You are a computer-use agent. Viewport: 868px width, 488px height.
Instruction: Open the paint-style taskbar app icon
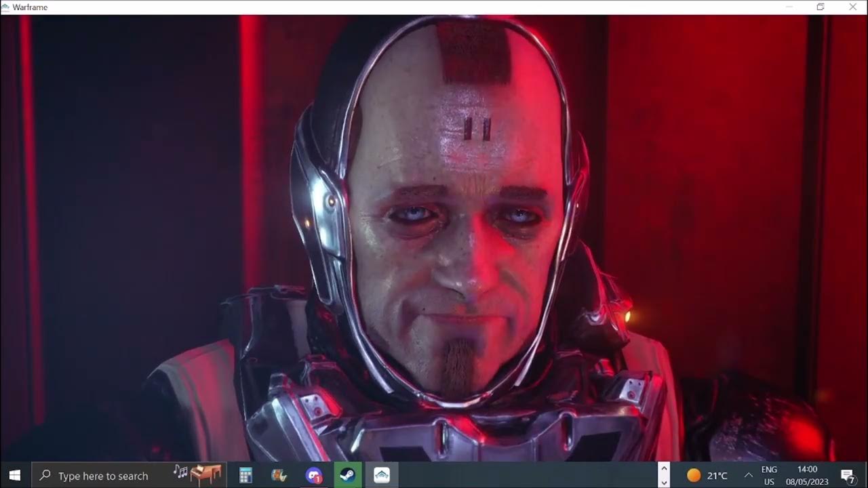click(x=279, y=476)
